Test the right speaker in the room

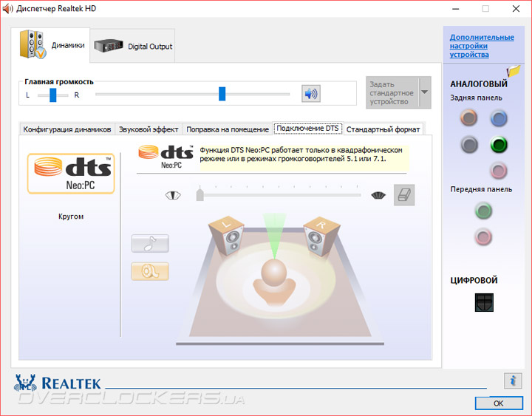coord(321,236)
